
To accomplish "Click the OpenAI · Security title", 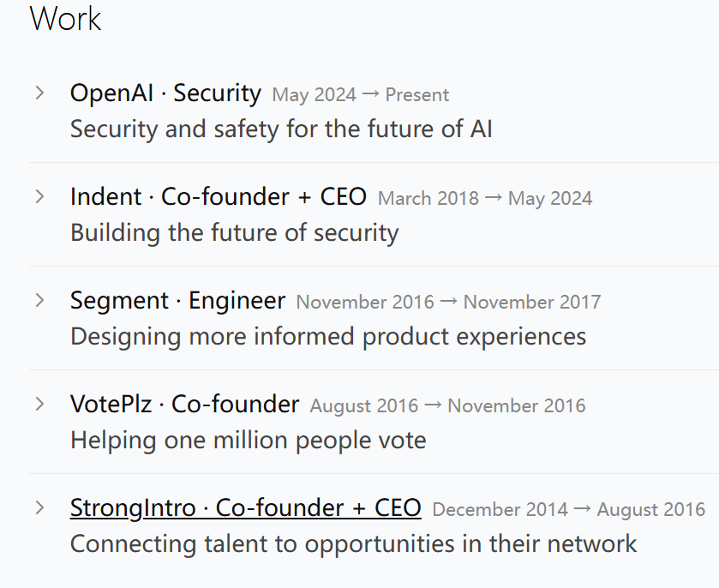I will (165, 93).
